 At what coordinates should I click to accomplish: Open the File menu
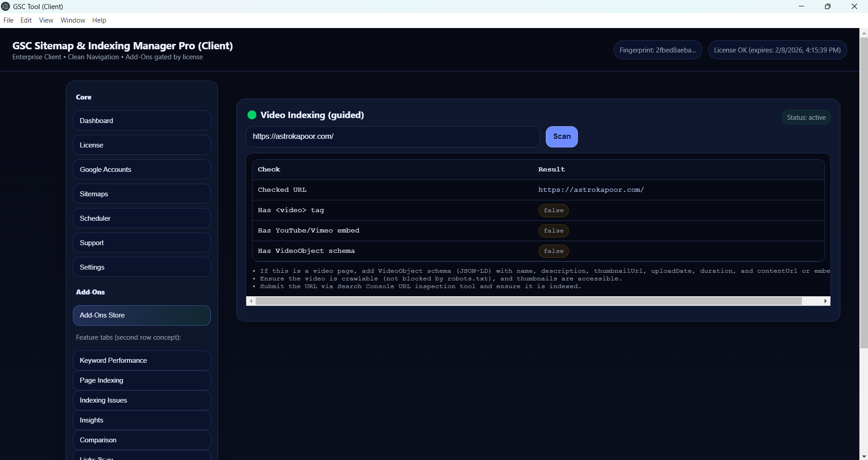[x=8, y=20]
